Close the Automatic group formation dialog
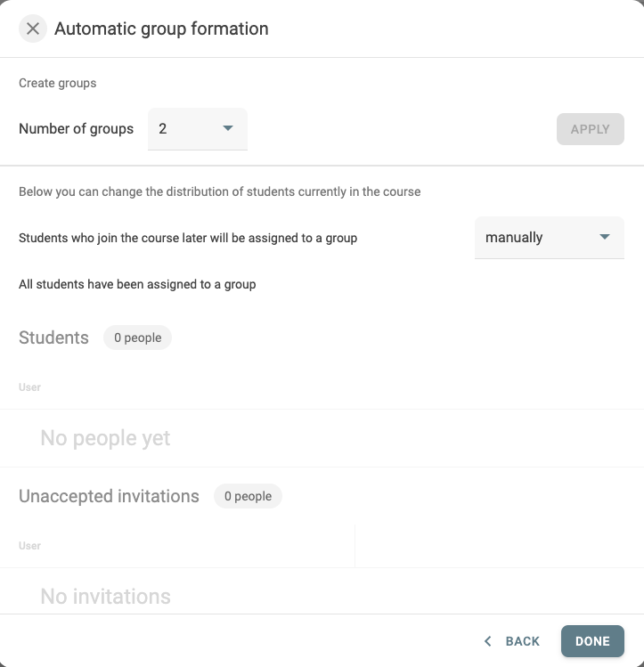This screenshot has height=667, width=644. [33, 28]
